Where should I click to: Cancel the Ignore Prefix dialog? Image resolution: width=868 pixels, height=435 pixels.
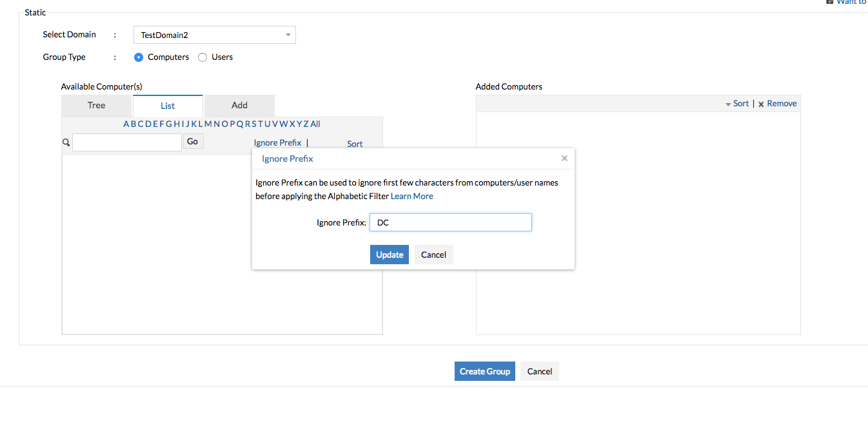[x=433, y=255]
